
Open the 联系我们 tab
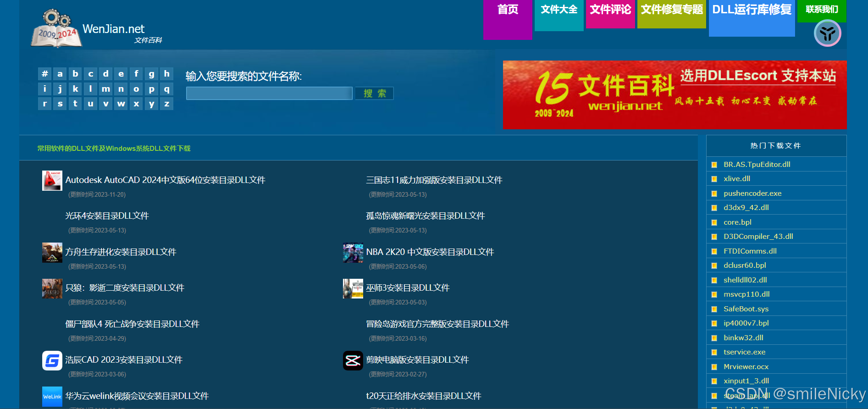pos(822,11)
